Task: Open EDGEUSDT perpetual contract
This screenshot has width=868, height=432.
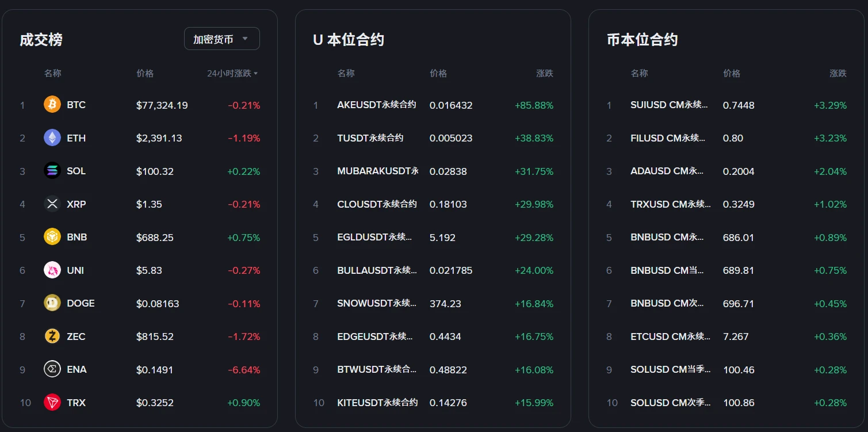Action: (375, 337)
